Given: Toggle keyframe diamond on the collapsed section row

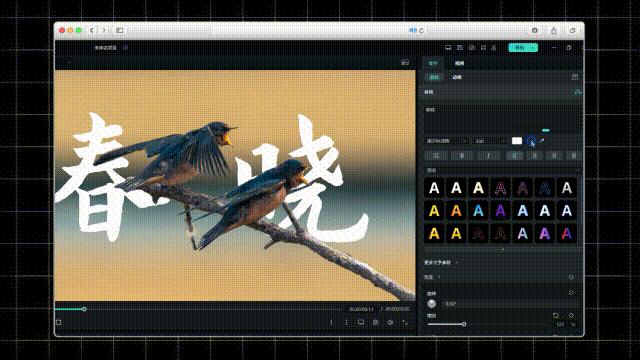Looking at the screenshot, I should tap(571, 277).
